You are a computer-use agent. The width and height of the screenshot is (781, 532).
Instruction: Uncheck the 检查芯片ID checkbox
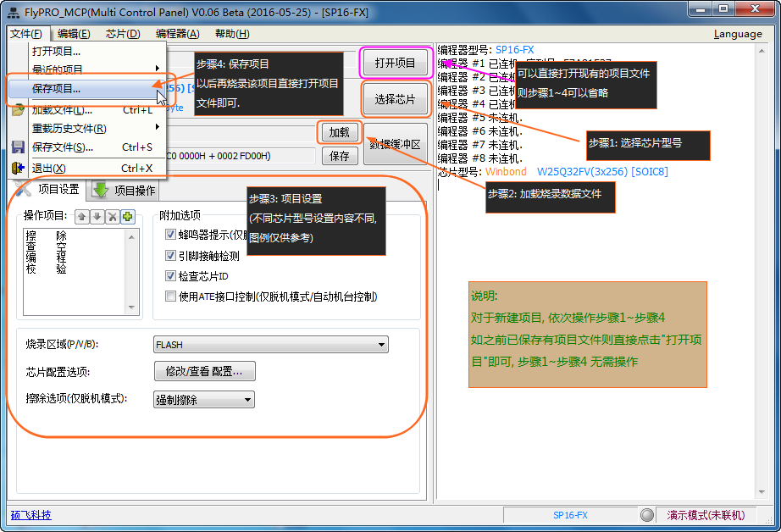pyautogui.click(x=171, y=276)
